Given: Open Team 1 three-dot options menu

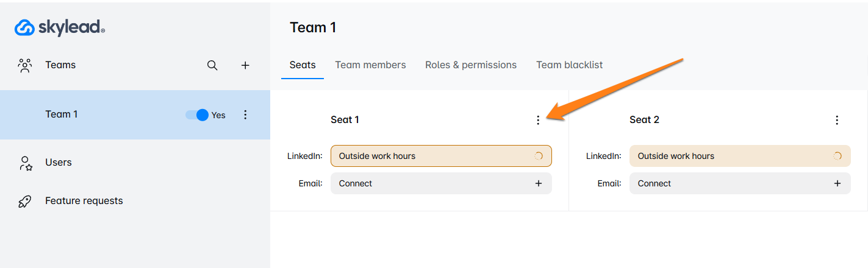Looking at the screenshot, I should coord(245,115).
